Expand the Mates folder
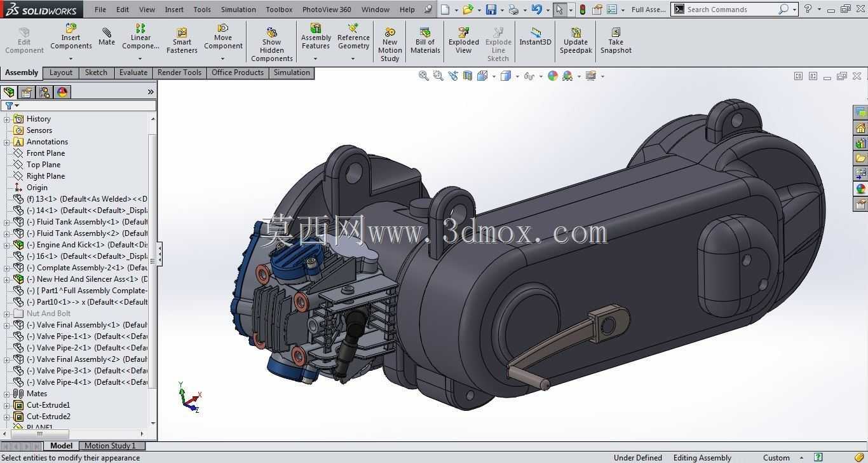 point(7,394)
